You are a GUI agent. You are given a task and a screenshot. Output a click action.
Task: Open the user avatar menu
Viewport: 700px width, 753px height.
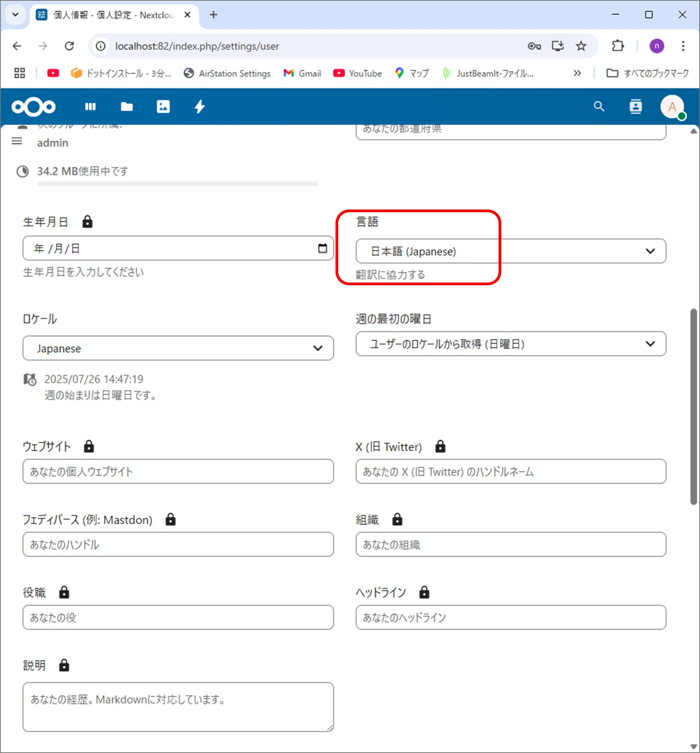point(672,107)
